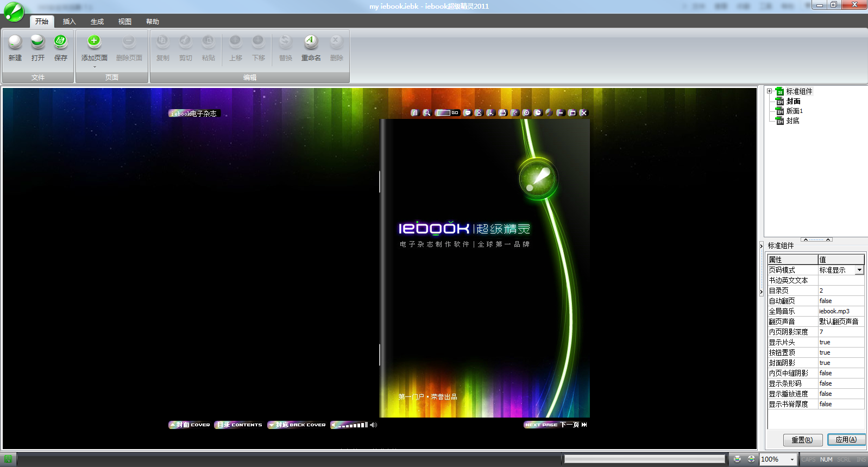The width and height of the screenshot is (868, 467).
Task: Click the printer icon in preview toolbar
Action: [x=502, y=113]
